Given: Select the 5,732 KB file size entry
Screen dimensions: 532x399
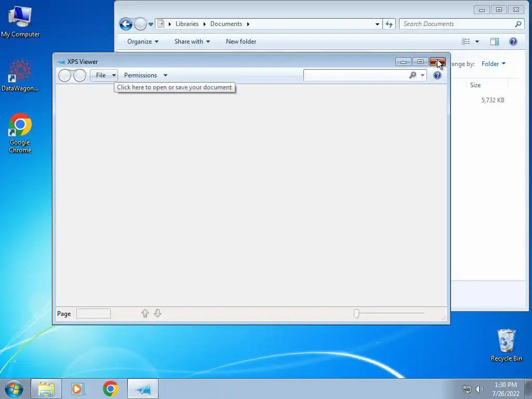Looking at the screenshot, I should point(493,100).
